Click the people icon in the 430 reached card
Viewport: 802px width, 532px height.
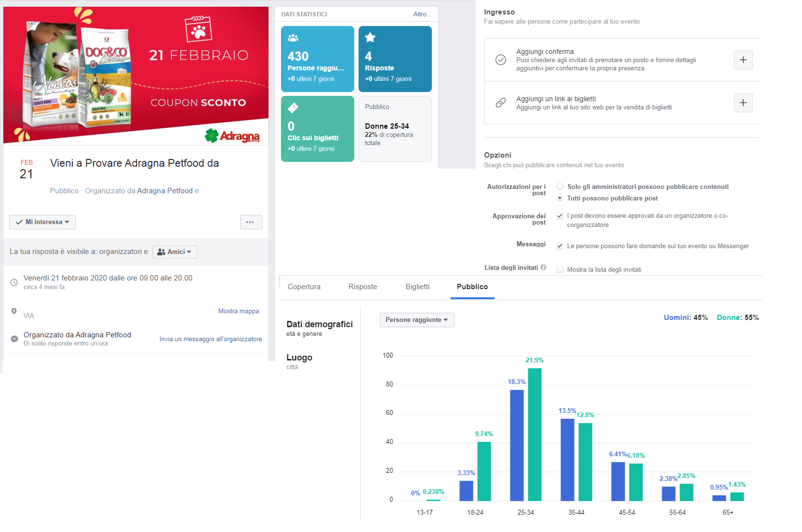[x=293, y=38]
